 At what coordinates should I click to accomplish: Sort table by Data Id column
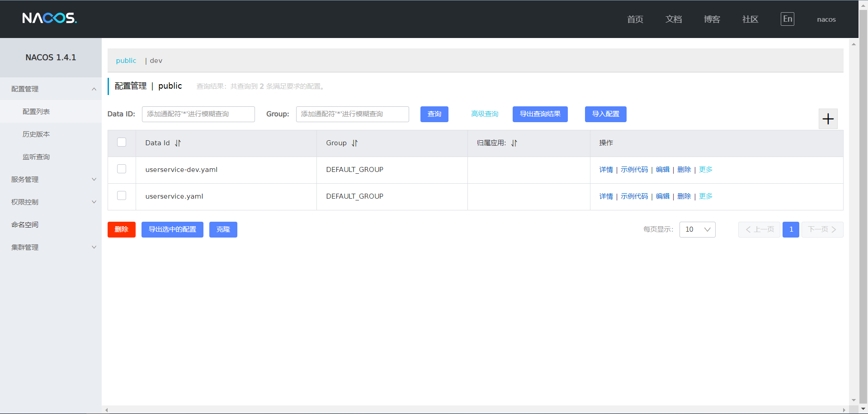(178, 143)
